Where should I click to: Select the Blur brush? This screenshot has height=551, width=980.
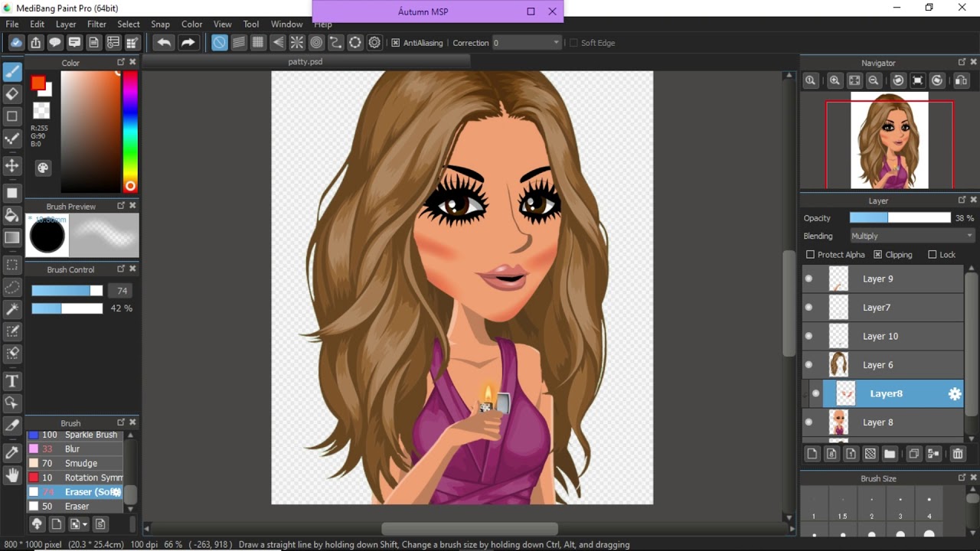(x=75, y=449)
